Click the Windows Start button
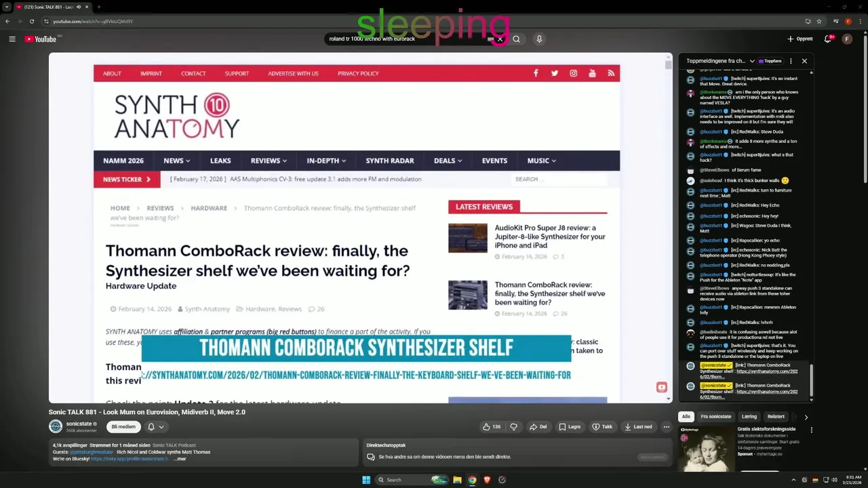The height and width of the screenshot is (488, 868). 366,480
